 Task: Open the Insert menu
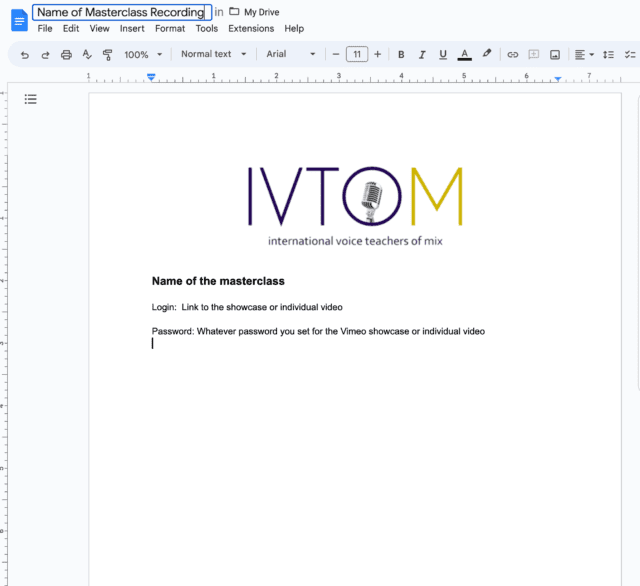point(132,29)
